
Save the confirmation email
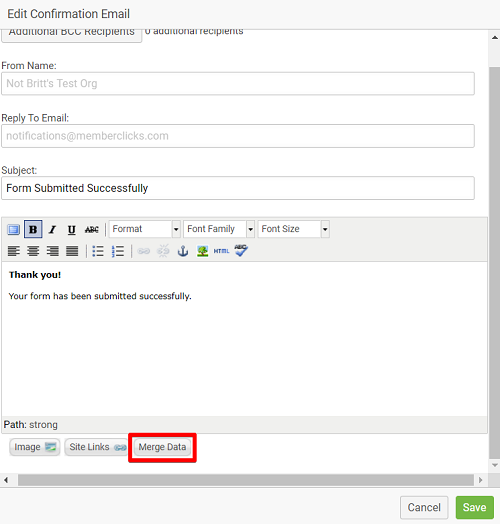475,507
